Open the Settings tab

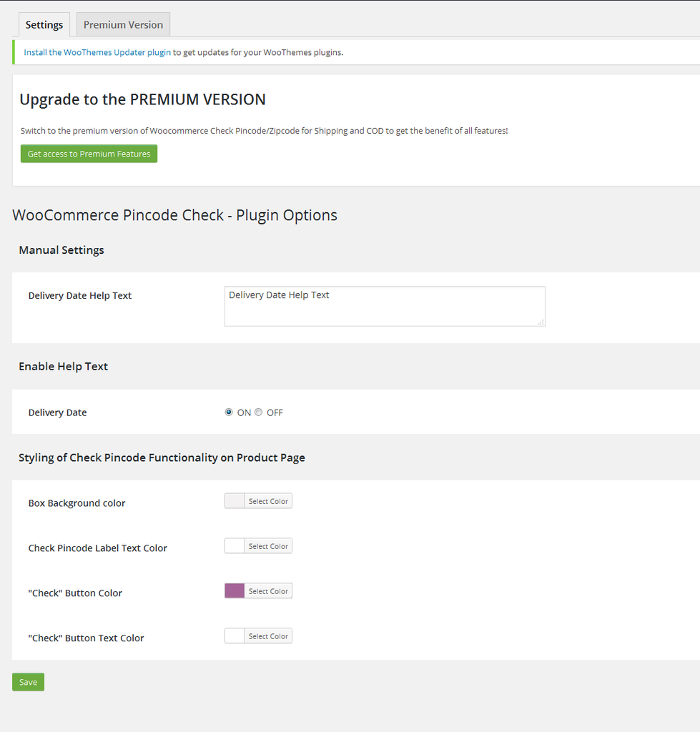click(x=44, y=24)
